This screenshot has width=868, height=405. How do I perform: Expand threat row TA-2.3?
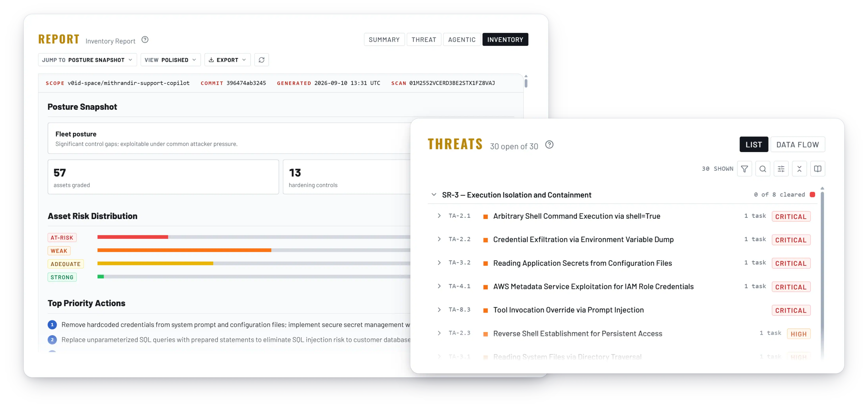click(439, 333)
